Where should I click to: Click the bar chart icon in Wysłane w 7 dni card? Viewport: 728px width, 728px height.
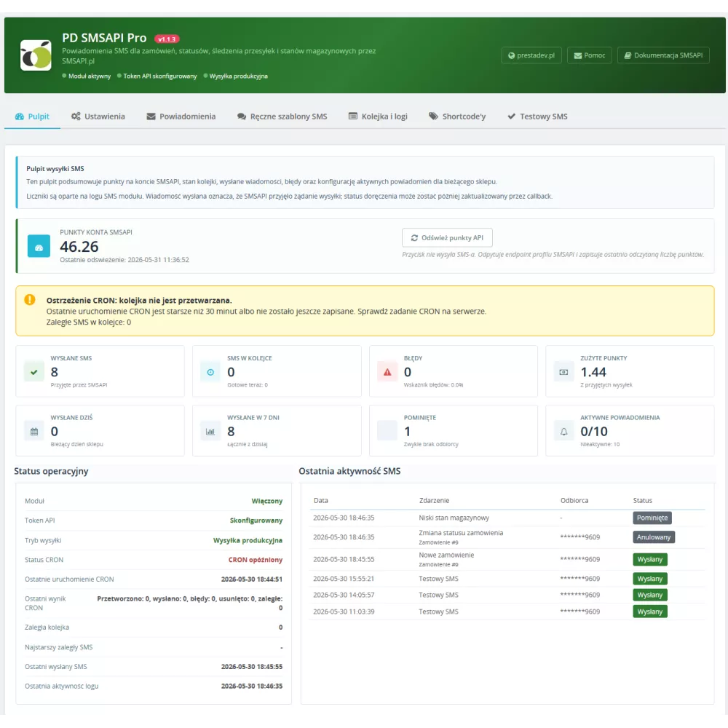[x=210, y=431]
